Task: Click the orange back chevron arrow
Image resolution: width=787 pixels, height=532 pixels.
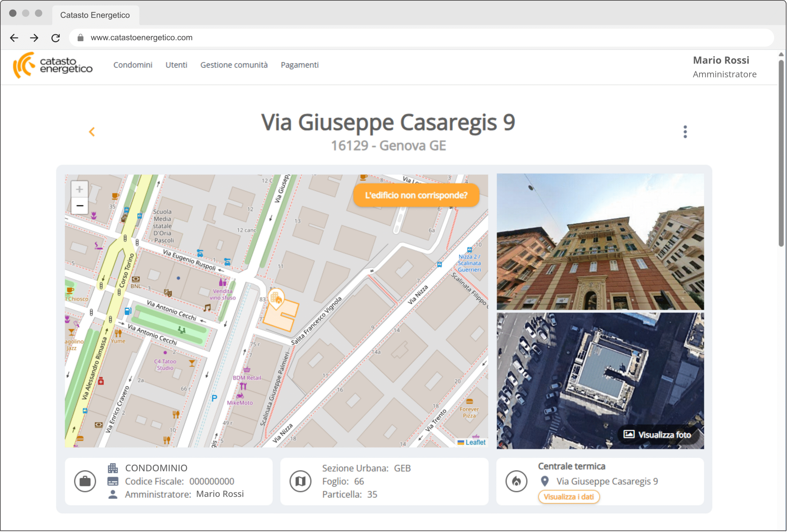Action: [x=92, y=132]
